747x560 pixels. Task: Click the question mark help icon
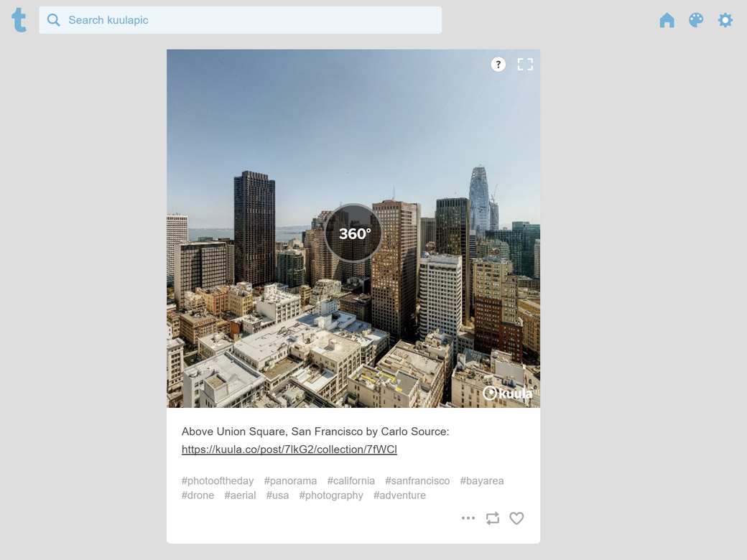click(x=498, y=65)
